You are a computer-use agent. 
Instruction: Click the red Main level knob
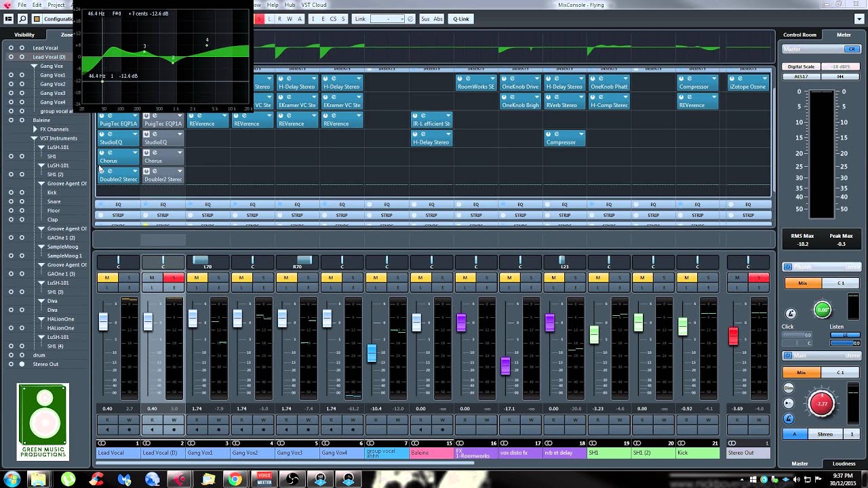pyautogui.click(x=822, y=404)
